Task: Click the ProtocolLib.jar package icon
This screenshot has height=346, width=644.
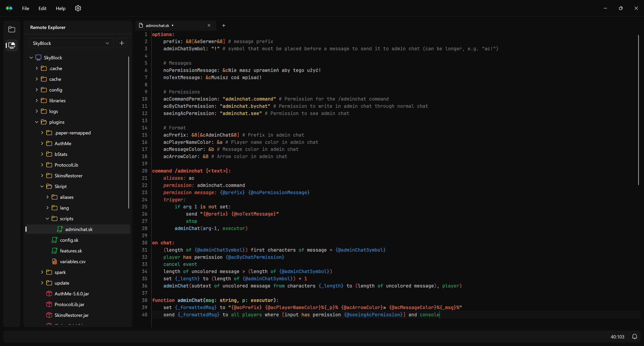Action: pyautogui.click(x=49, y=304)
